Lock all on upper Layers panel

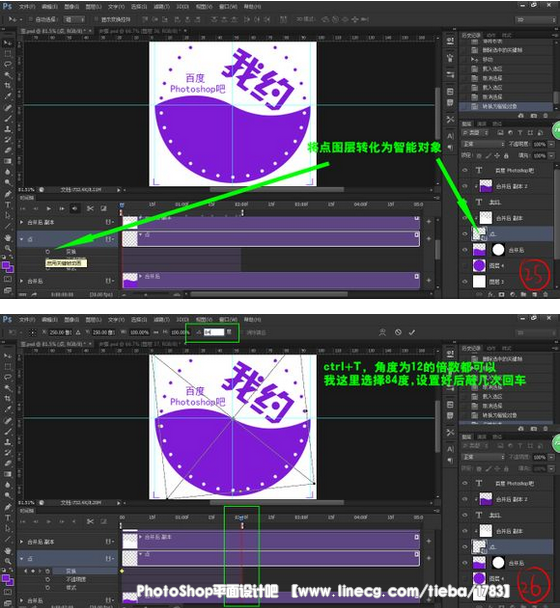(x=506, y=155)
